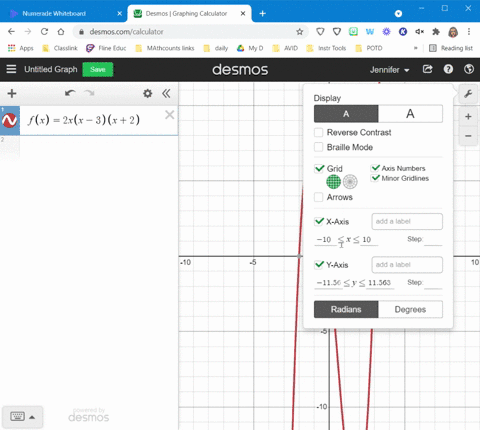Uncheck the Y-Axis checkbox
Viewport: 480px width, 430px height.
[x=319, y=265]
